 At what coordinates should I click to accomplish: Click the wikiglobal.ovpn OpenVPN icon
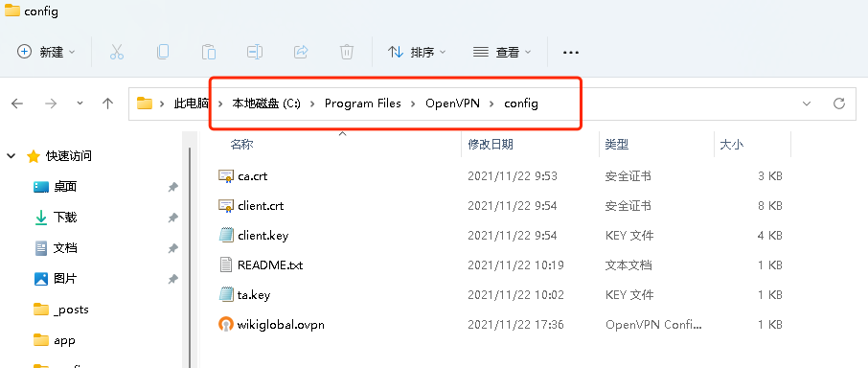pyautogui.click(x=226, y=324)
